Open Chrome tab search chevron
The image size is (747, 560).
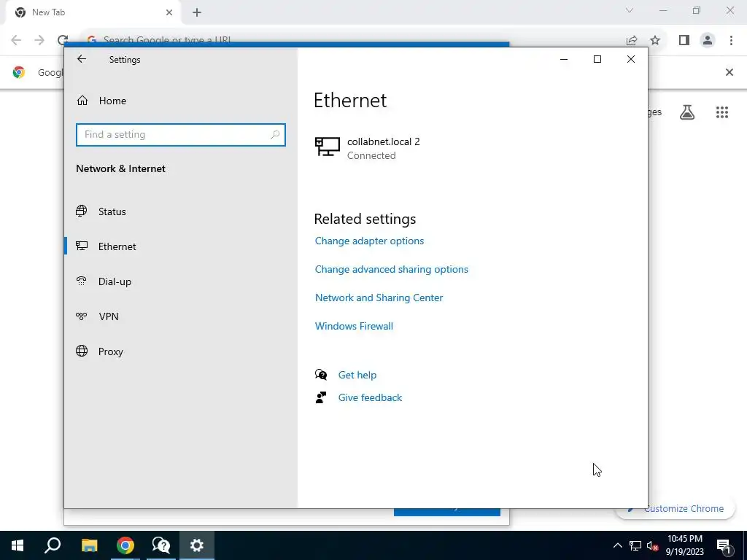click(x=630, y=10)
